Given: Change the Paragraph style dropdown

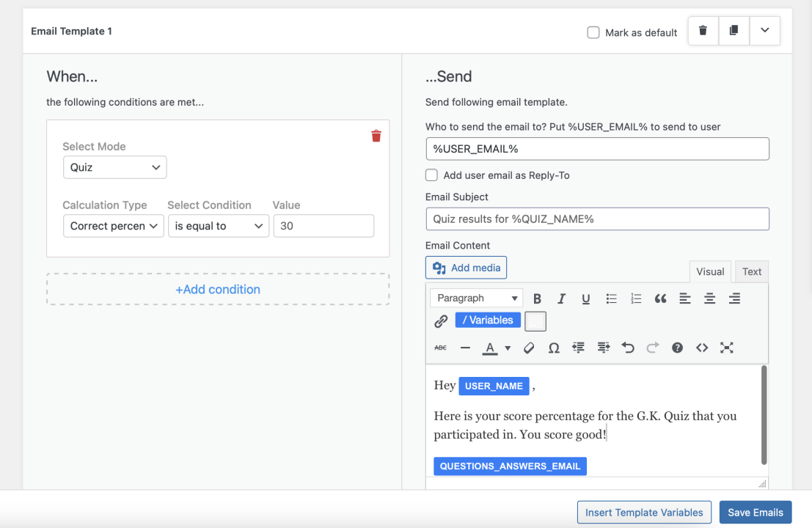Looking at the screenshot, I should (x=476, y=298).
